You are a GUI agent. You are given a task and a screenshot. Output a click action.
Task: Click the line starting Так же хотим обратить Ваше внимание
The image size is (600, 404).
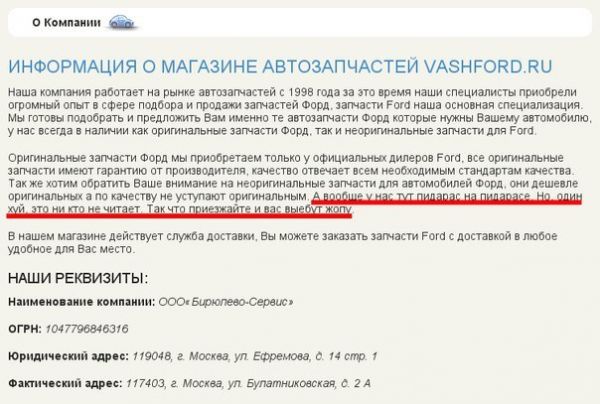[x=293, y=184]
